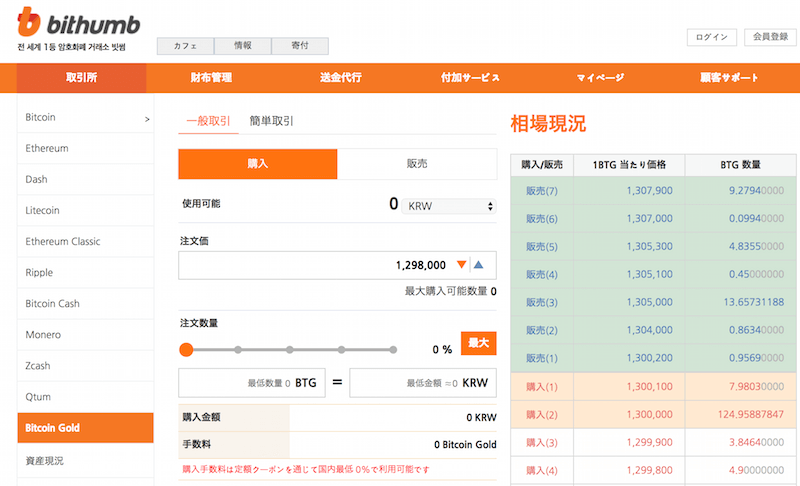
Task: Click the 購入/販売 column header
Action: 542,165
